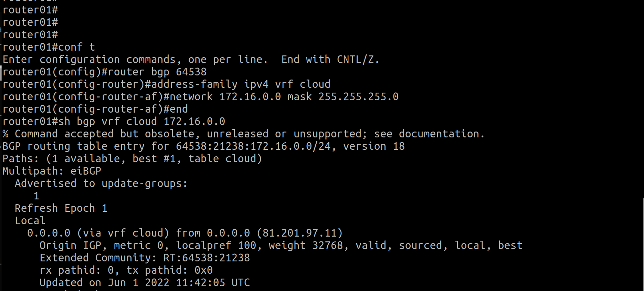This screenshot has width=644, height=291.
Task: Click the 'conf t' command line
Action: [x=49, y=47]
